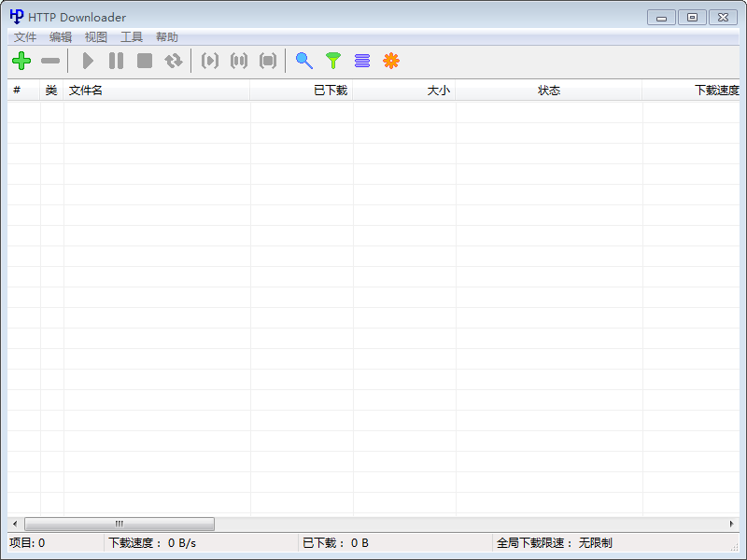747x560 pixels.
Task: Sort by the 文件名 column header
Action: [x=156, y=91]
